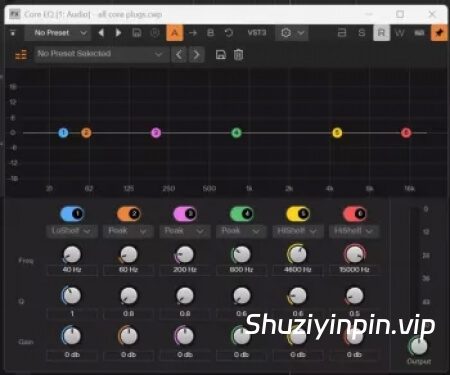Click the 60 Hz frequency value field

pyautogui.click(x=129, y=270)
